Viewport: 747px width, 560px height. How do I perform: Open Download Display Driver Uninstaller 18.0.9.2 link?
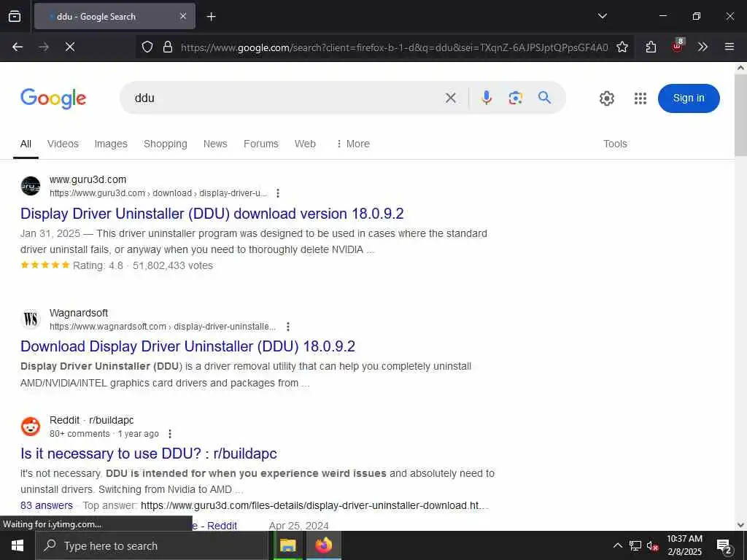[187, 346]
